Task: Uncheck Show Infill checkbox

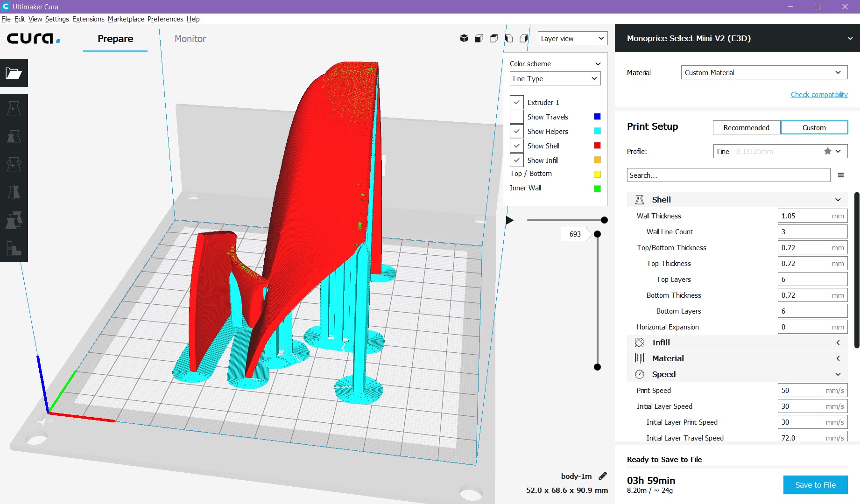Action: pos(516,160)
